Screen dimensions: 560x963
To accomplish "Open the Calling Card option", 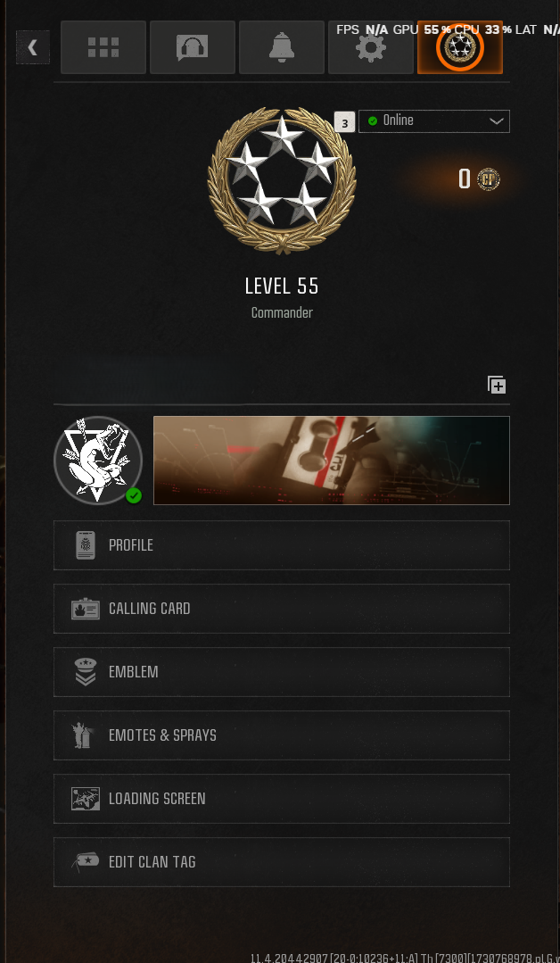I will click(282, 609).
